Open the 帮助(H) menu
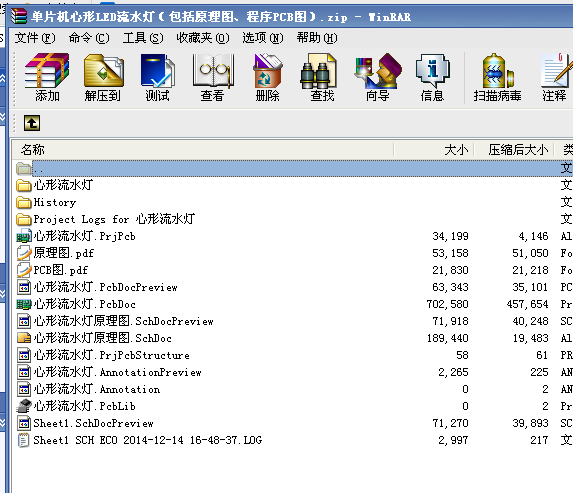573x493 pixels. coord(317,38)
